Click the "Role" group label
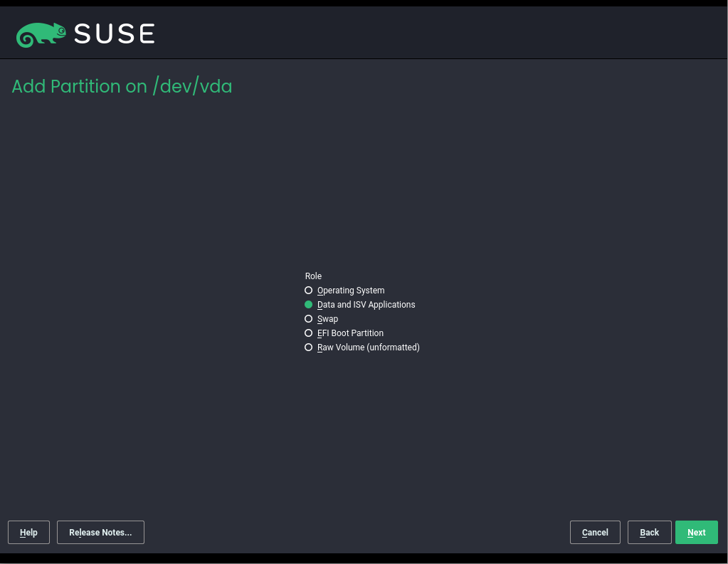This screenshot has width=728, height=564. click(x=313, y=276)
